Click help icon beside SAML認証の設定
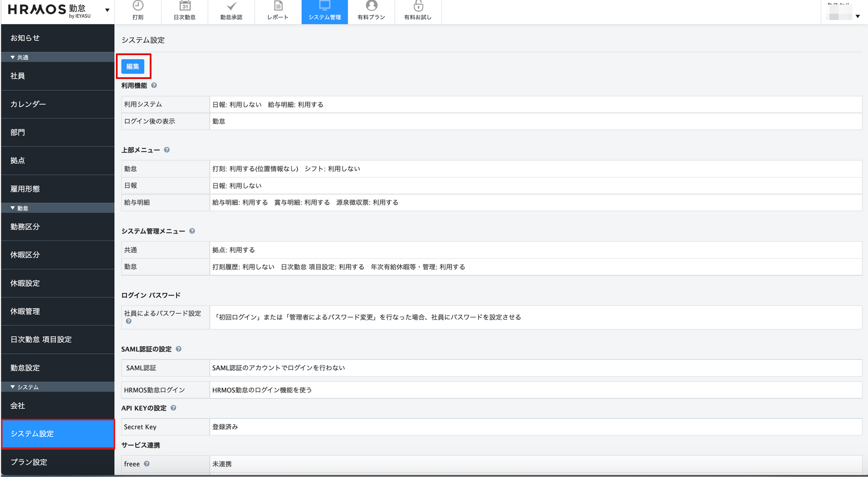868x477 pixels. pyautogui.click(x=178, y=349)
